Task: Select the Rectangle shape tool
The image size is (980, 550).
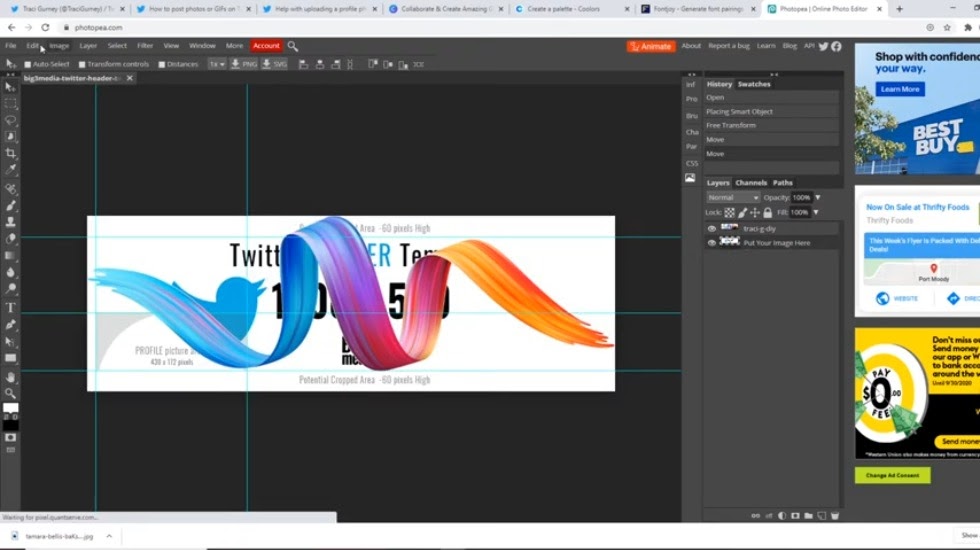Action: [10, 358]
